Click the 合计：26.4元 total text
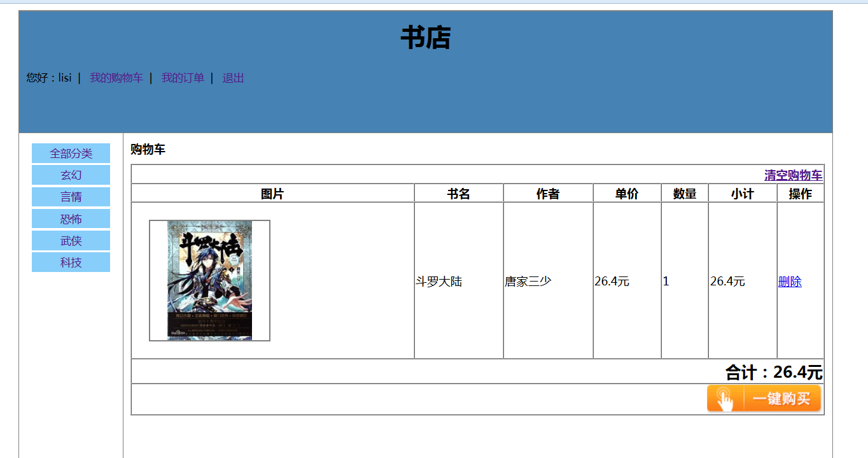 (x=774, y=372)
